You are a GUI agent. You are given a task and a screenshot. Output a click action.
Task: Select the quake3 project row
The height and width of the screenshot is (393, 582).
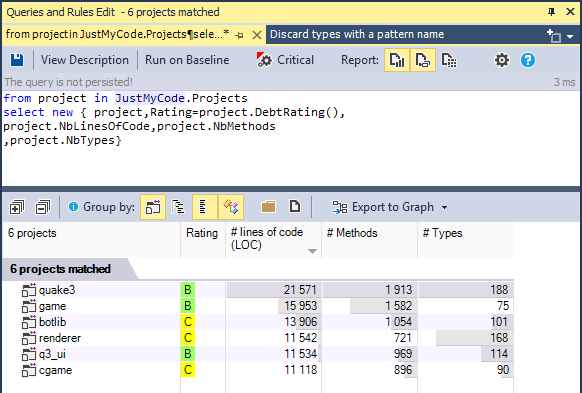point(258,290)
